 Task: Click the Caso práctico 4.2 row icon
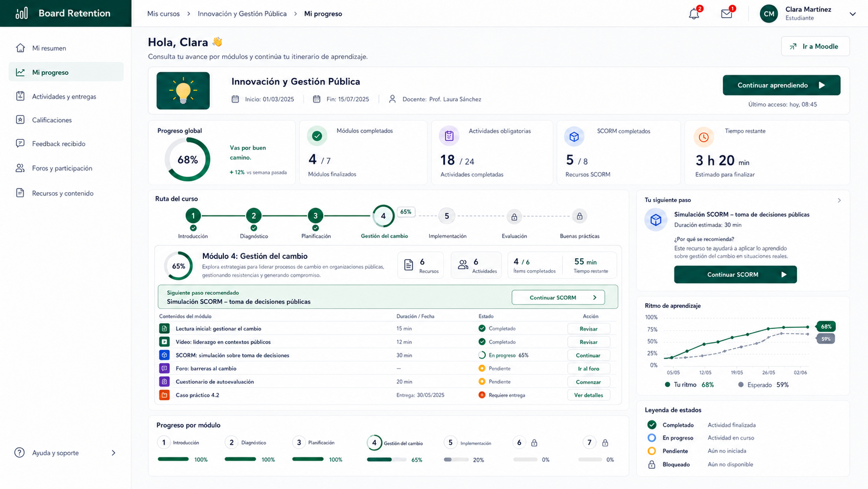tap(164, 395)
